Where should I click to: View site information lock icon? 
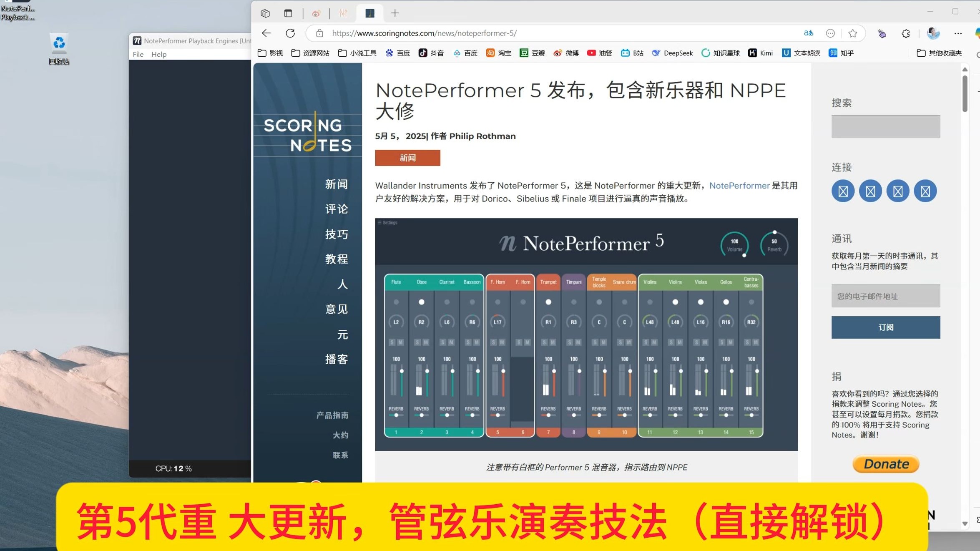click(320, 33)
